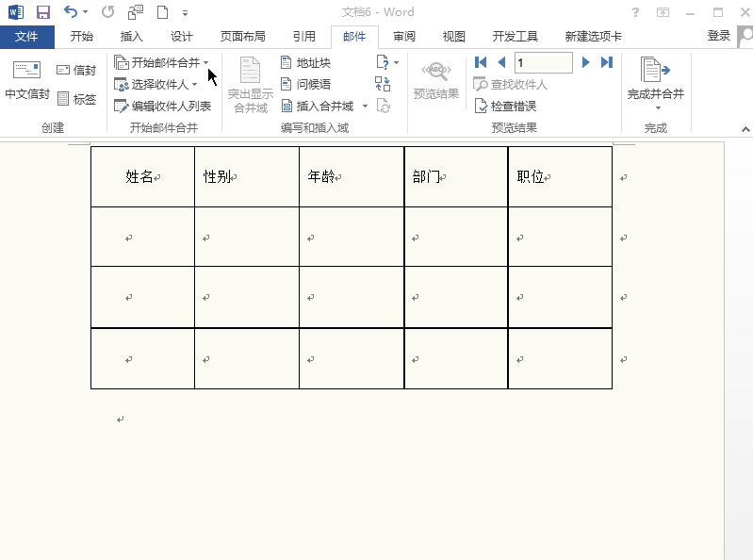Viewport: 753px width, 560px height.
Task: Expand the 开始邮件合并 dropdown
Action: (x=206, y=62)
